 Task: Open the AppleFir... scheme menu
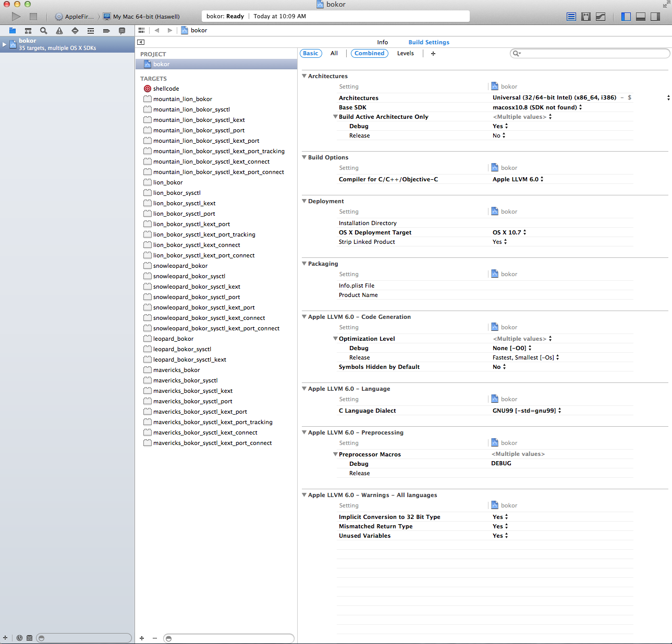(x=75, y=17)
